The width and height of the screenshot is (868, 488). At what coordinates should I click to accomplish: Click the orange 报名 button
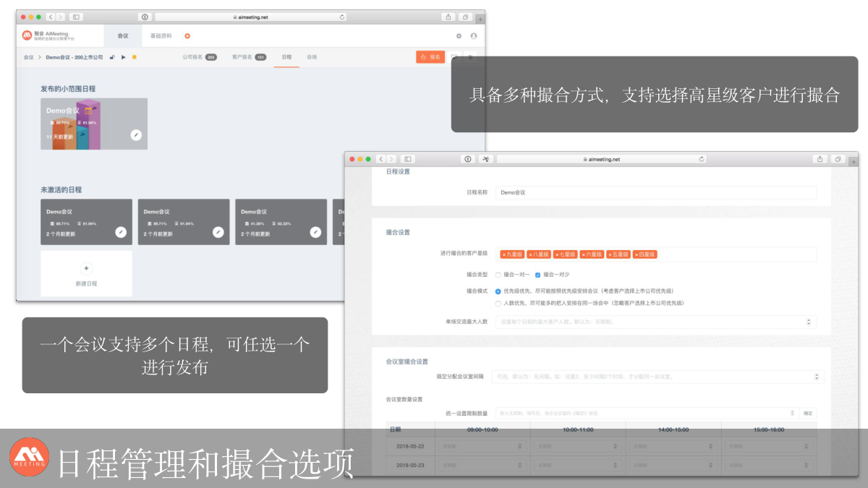coord(430,57)
